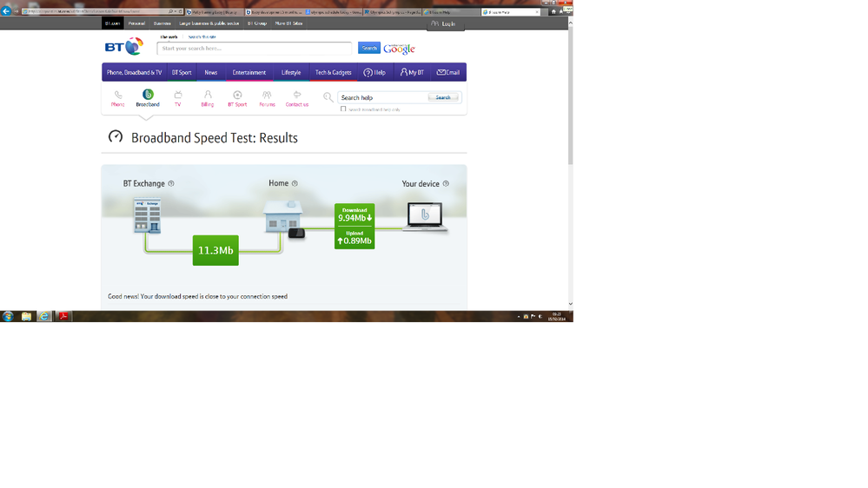Click the magnifier icon beside Search help

coord(328,97)
